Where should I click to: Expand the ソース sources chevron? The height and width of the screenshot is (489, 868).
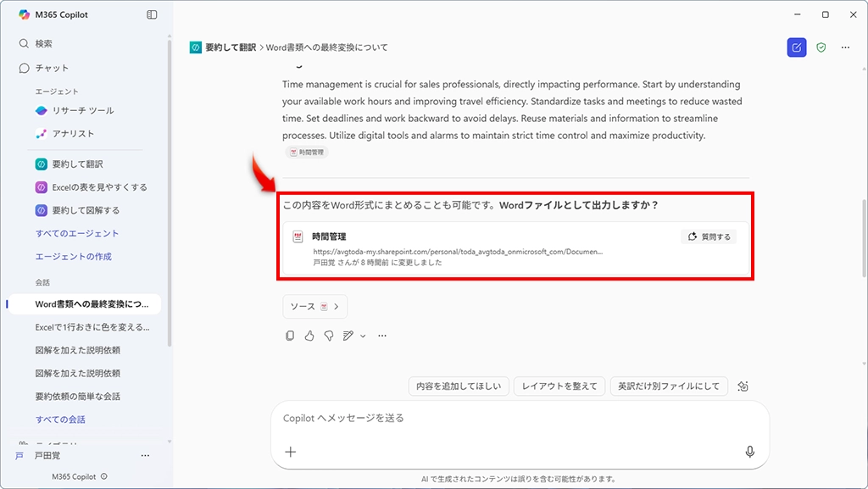pyautogui.click(x=337, y=307)
